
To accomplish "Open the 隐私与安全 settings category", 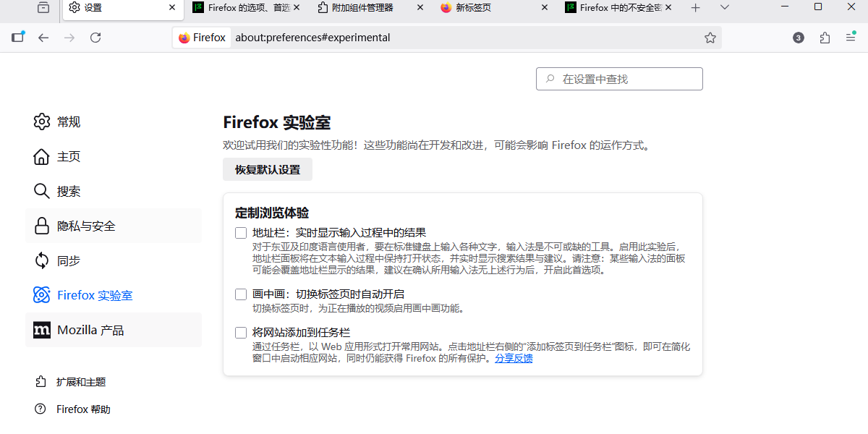I will [x=114, y=226].
